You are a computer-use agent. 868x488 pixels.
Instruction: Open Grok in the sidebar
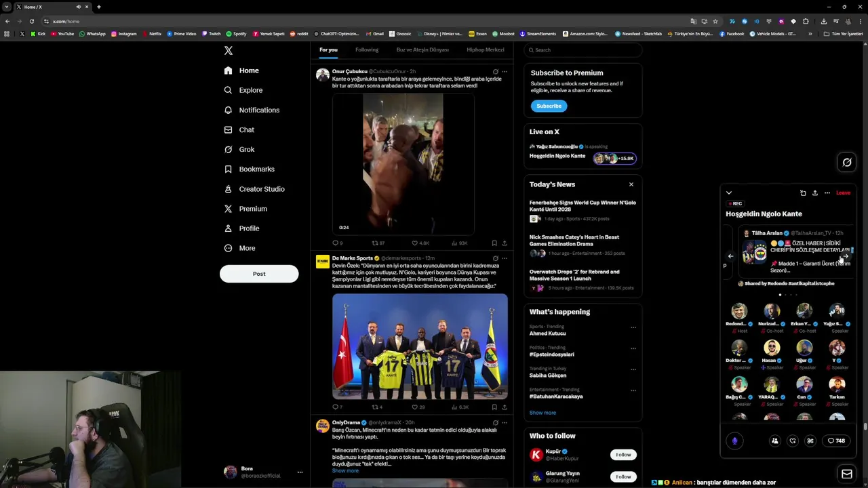(239, 149)
